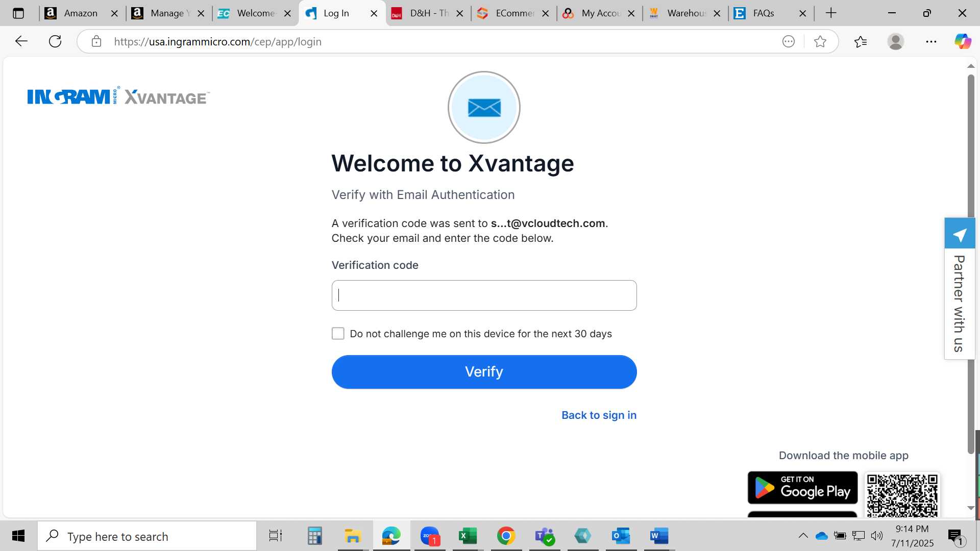View site information lock icon
Viewport: 980px width, 551px height.
tap(96, 41)
